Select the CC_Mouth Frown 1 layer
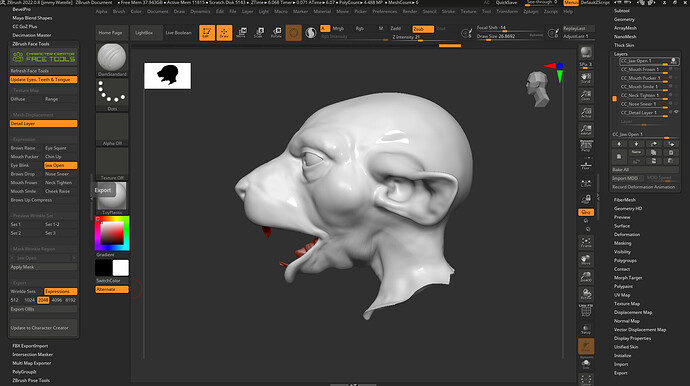The height and width of the screenshot is (386, 690). coord(640,70)
